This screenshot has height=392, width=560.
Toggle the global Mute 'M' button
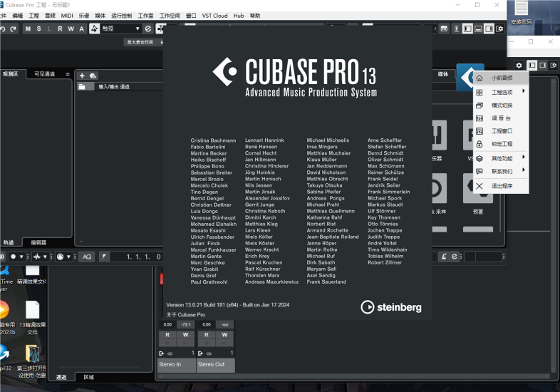point(28,29)
